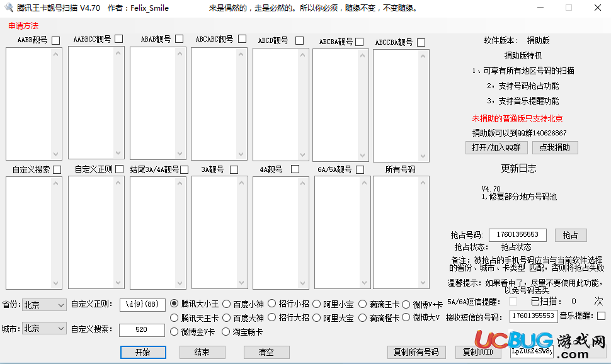611x364 pixels.
Task: Click the 更新日志 heading
Action: (518, 168)
